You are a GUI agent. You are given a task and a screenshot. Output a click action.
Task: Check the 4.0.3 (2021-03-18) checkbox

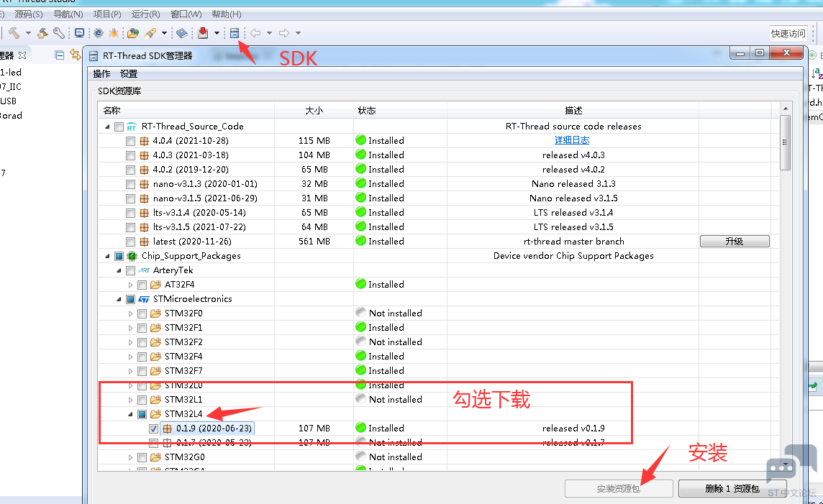(x=130, y=156)
